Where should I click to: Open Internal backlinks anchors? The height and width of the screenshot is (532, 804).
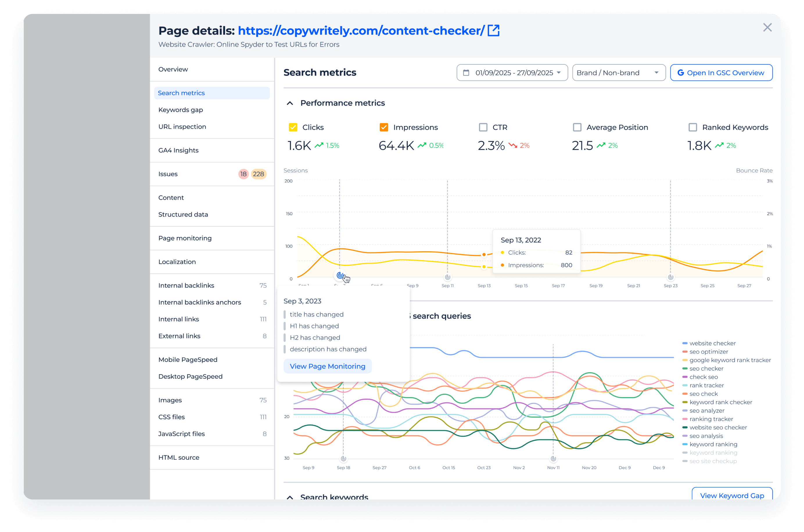[212, 302]
